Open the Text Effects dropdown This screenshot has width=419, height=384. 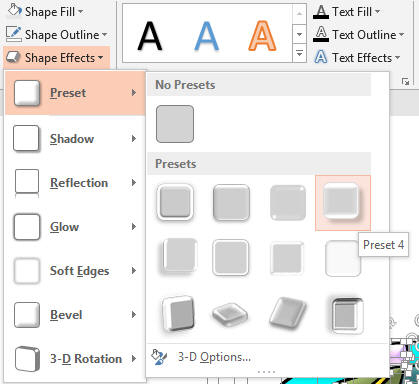(357, 58)
